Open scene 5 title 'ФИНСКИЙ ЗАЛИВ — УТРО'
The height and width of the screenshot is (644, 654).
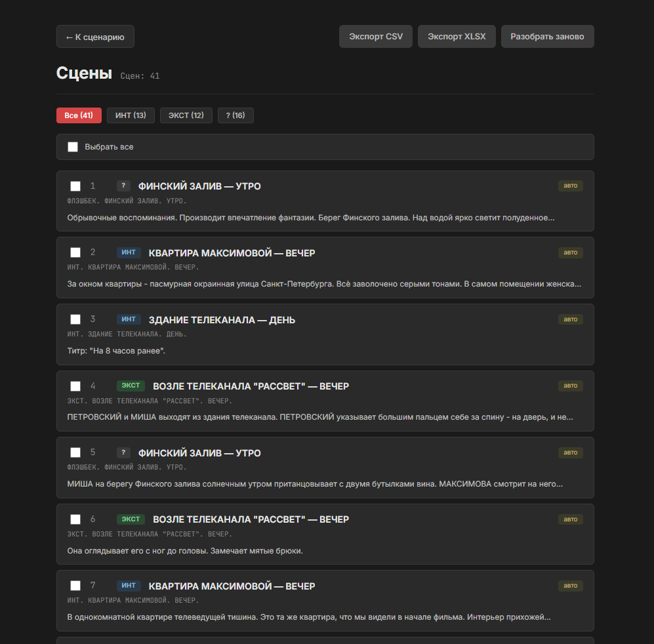coord(199,453)
